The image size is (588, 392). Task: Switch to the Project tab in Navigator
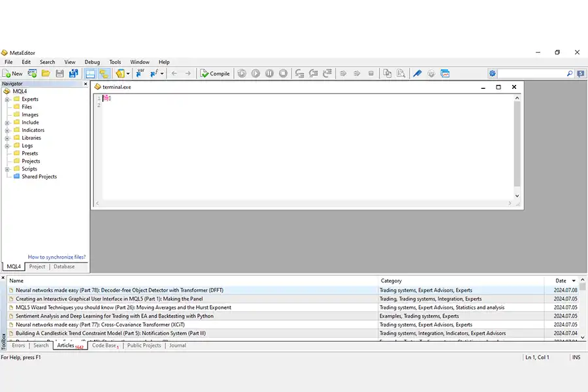click(37, 267)
